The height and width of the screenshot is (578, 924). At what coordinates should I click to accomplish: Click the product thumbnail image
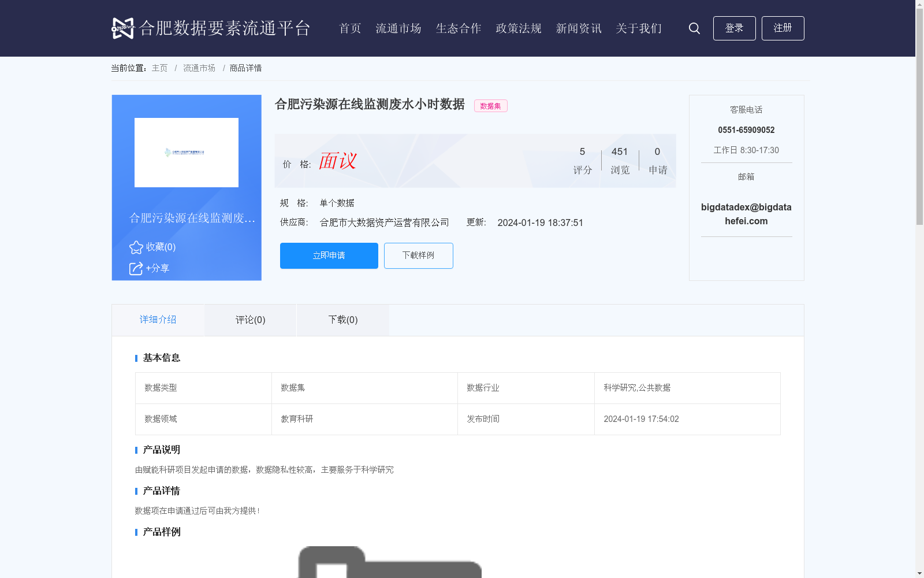pos(187,153)
